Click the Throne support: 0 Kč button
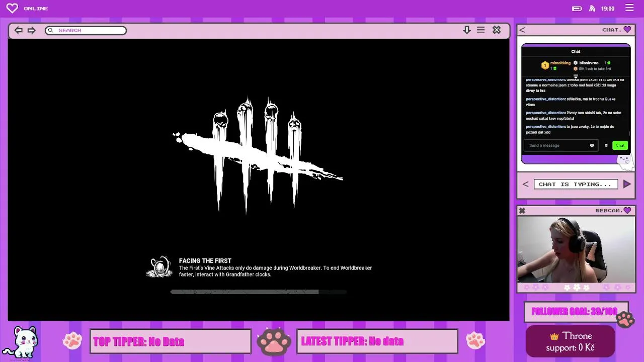The height and width of the screenshot is (362, 644). point(571,341)
